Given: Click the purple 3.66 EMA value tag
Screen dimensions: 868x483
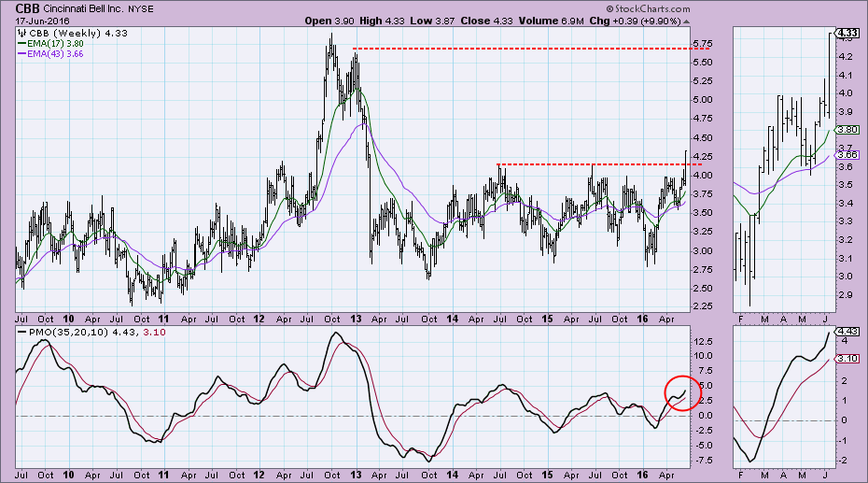Looking at the screenshot, I should 846,153.
